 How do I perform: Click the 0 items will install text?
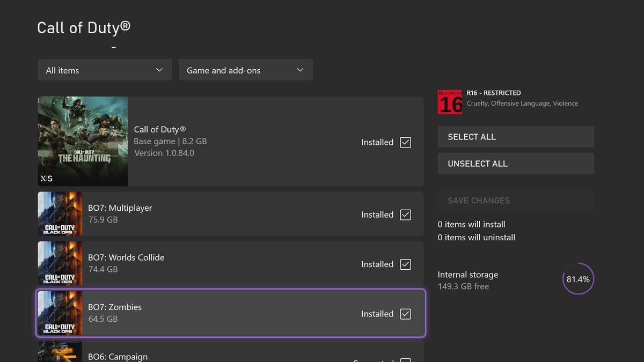471,224
